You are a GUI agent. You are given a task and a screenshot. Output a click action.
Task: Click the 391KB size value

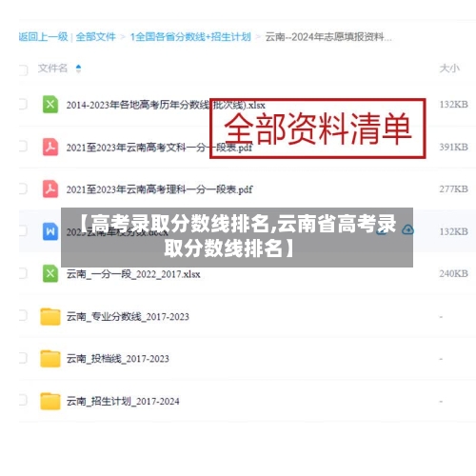453,147
